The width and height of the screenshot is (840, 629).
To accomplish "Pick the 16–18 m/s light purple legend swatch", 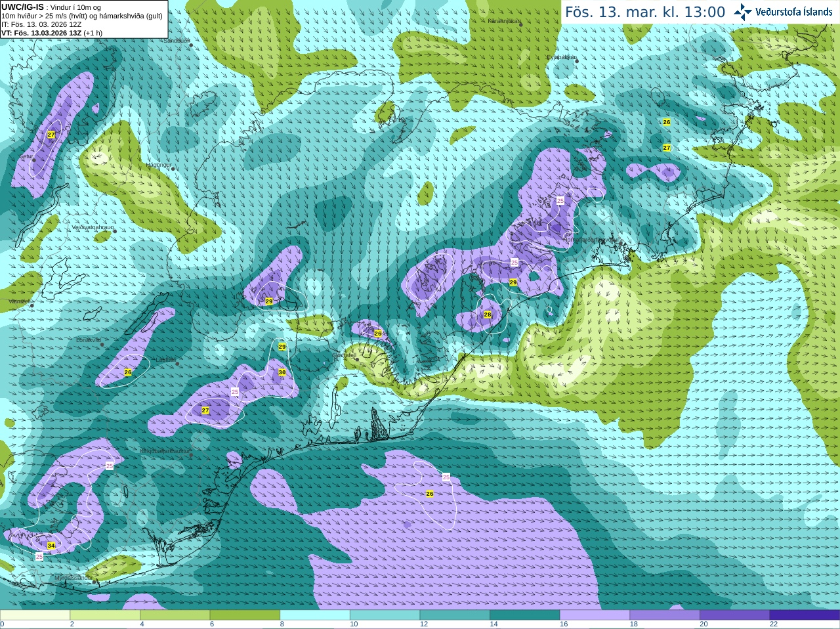I will pyautogui.click(x=595, y=615).
